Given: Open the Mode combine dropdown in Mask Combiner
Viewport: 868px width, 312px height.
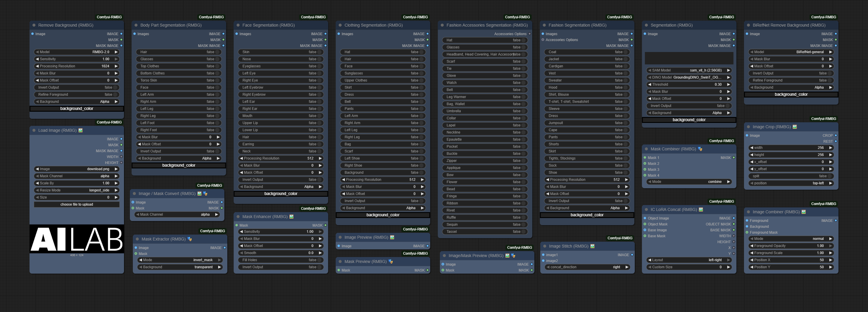Looking at the screenshot, I should point(689,182).
